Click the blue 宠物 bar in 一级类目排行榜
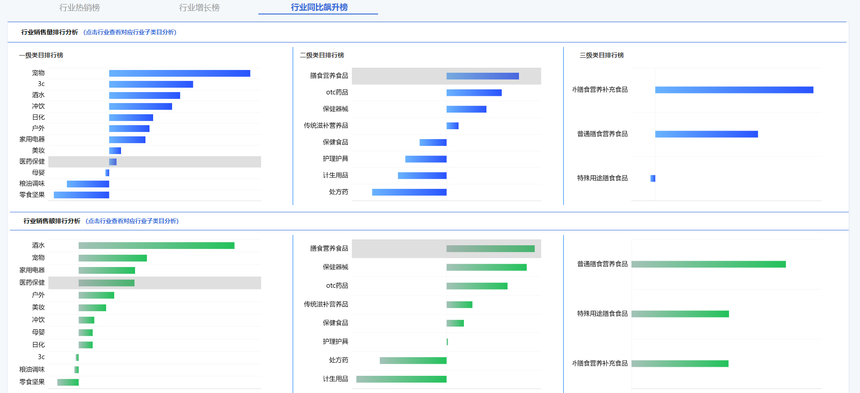The image size is (860, 393). pos(179,73)
